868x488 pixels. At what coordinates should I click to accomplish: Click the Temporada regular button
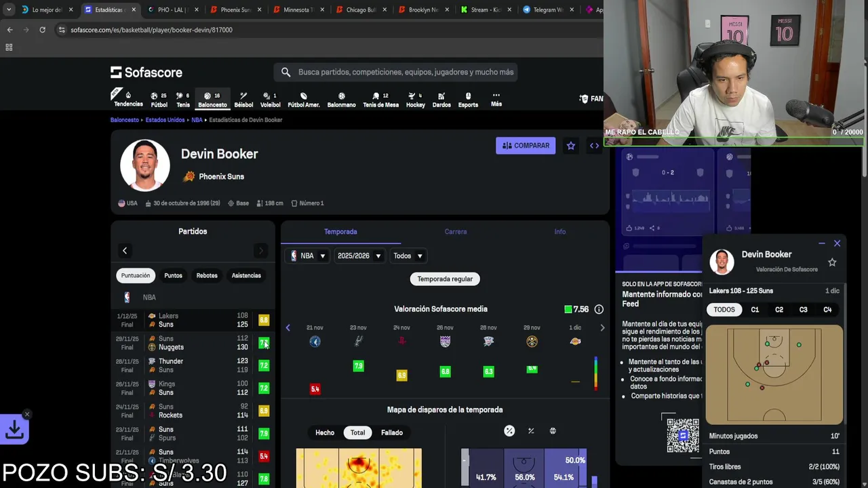[445, 279]
